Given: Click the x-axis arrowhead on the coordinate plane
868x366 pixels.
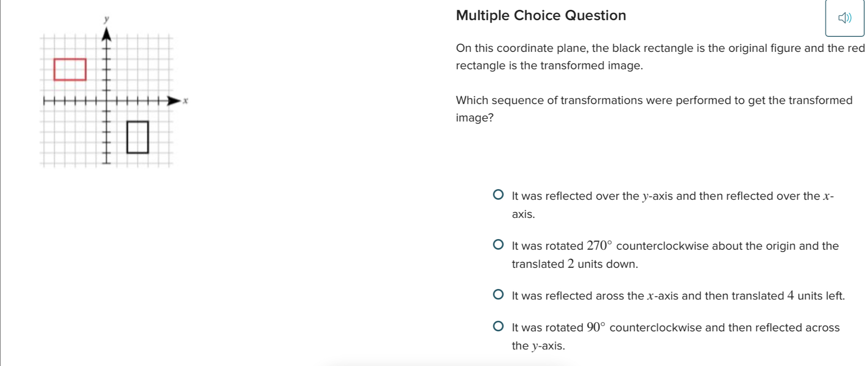Looking at the screenshot, I should [174, 100].
